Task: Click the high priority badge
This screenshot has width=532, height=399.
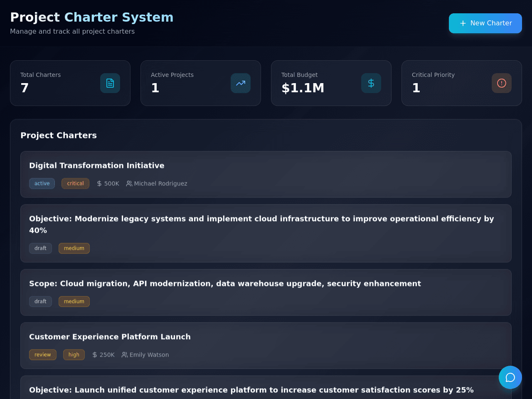Action: coord(74,355)
